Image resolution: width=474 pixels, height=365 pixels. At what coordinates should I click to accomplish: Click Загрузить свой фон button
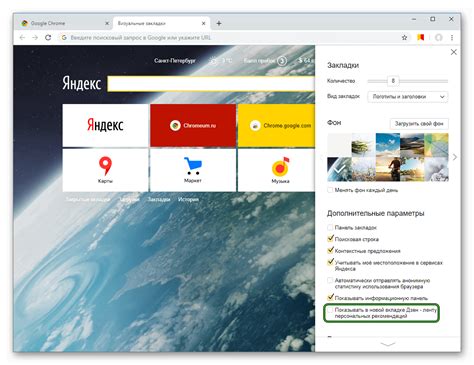pos(419,124)
